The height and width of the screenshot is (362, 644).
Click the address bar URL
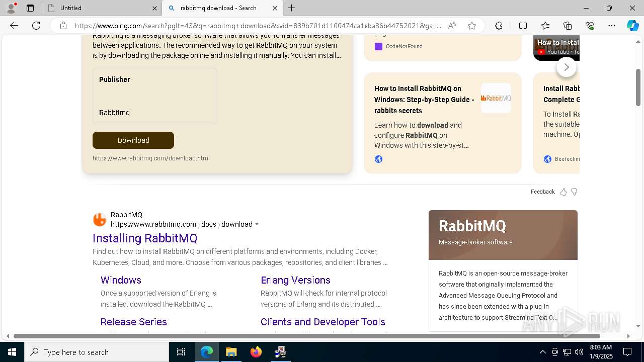258,26
